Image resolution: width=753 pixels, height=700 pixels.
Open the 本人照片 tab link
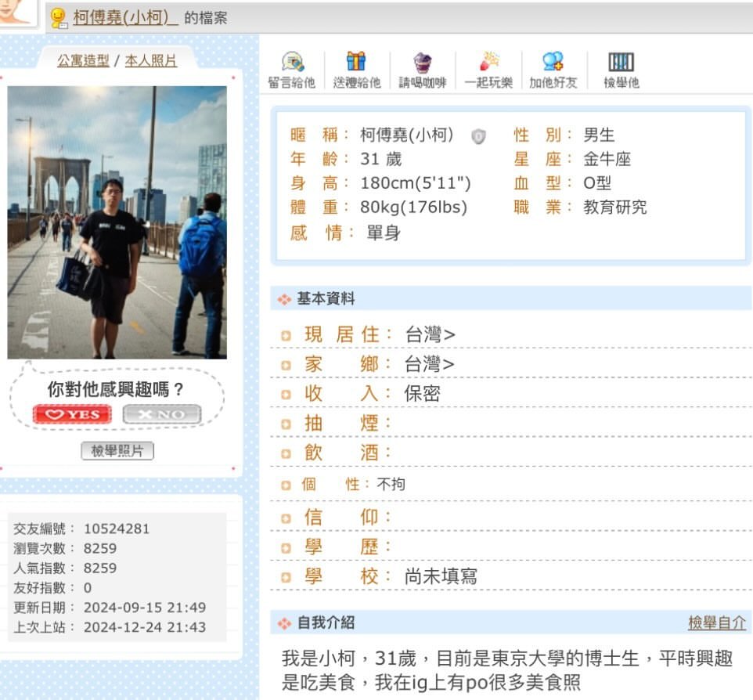coord(151,60)
